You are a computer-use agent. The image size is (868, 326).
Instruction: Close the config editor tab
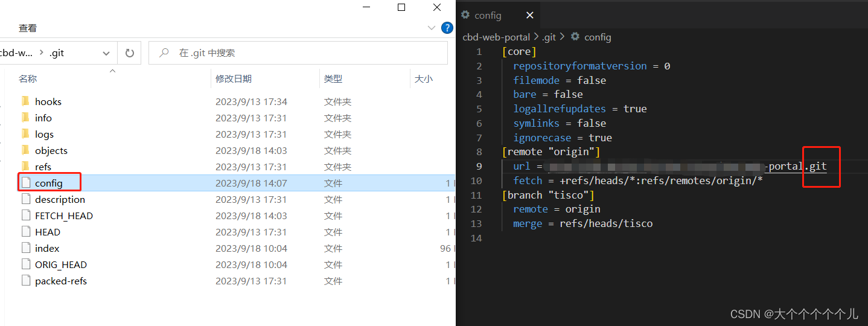[529, 16]
